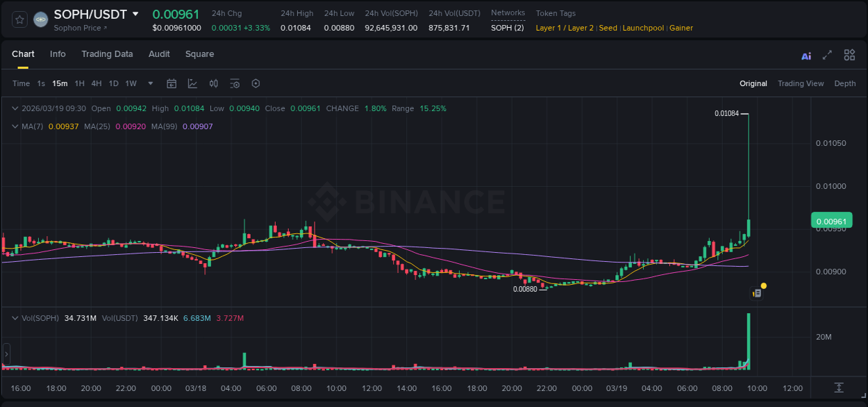Image resolution: width=868 pixels, height=407 pixels.
Task: Collapse the MA indicators row
Action: (x=15, y=126)
